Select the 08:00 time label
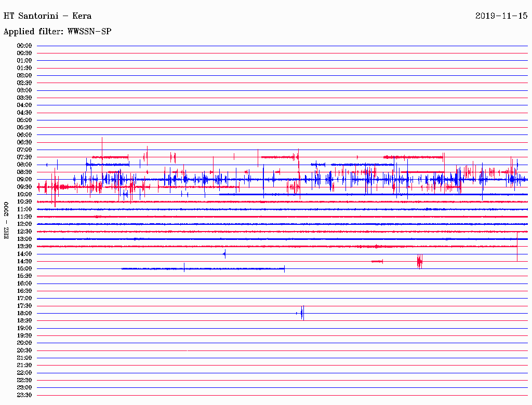The height and width of the screenshot is (405, 532). coord(24,165)
